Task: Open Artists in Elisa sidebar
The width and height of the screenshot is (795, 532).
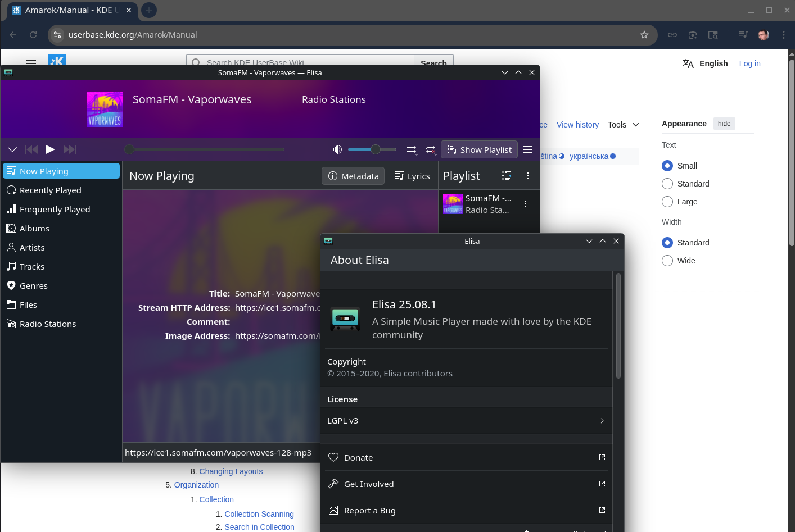Action: pyautogui.click(x=61, y=248)
